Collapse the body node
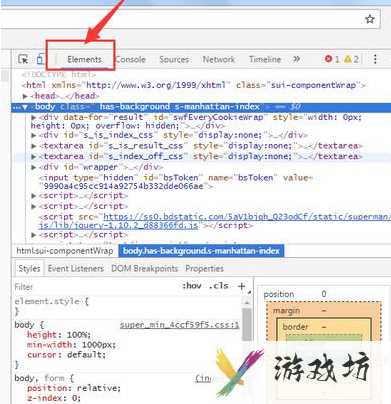This screenshot has height=404, width=391. (25, 107)
